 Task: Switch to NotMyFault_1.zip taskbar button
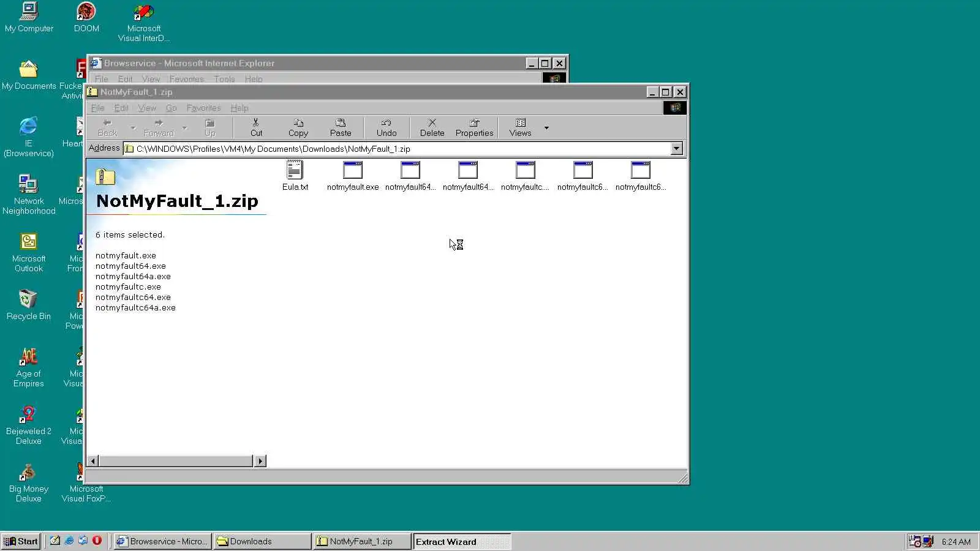click(x=362, y=541)
